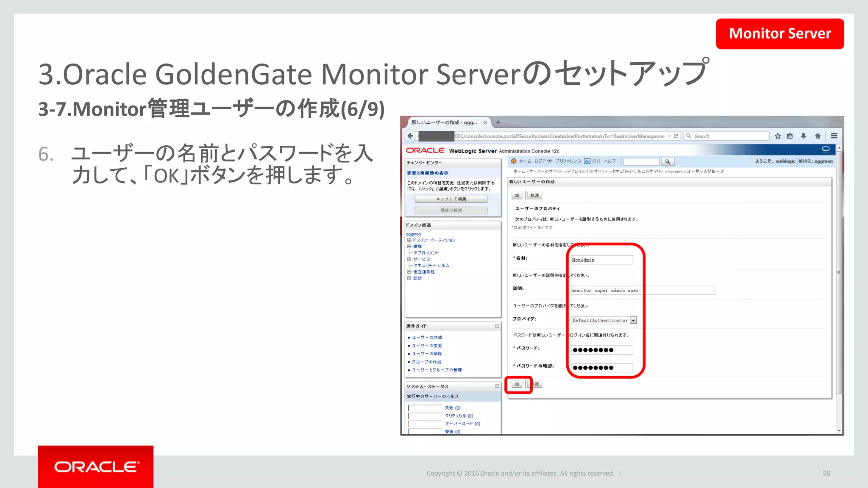Open the downloads arrow icon
The image size is (868, 488).
click(x=803, y=136)
